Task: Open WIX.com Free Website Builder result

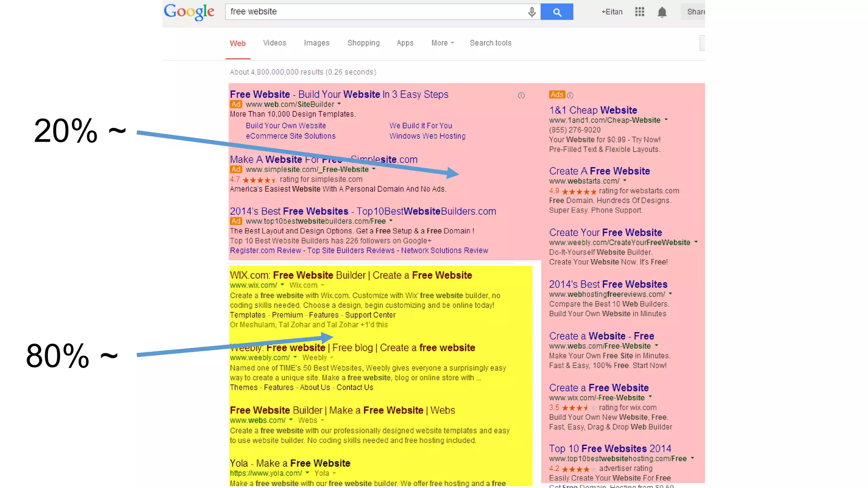Action: point(351,275)
